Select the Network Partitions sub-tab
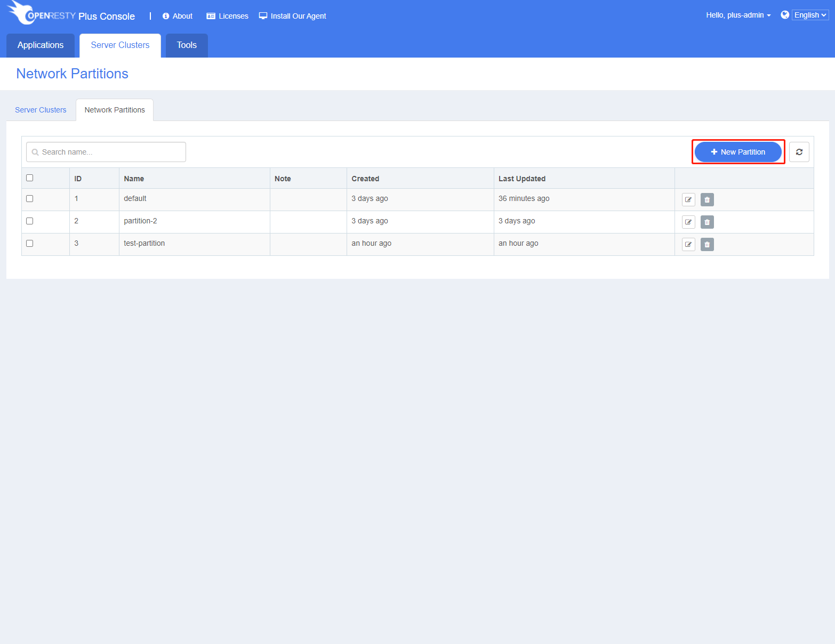Viewport: 835px width, 644px height. pos(115,110)
